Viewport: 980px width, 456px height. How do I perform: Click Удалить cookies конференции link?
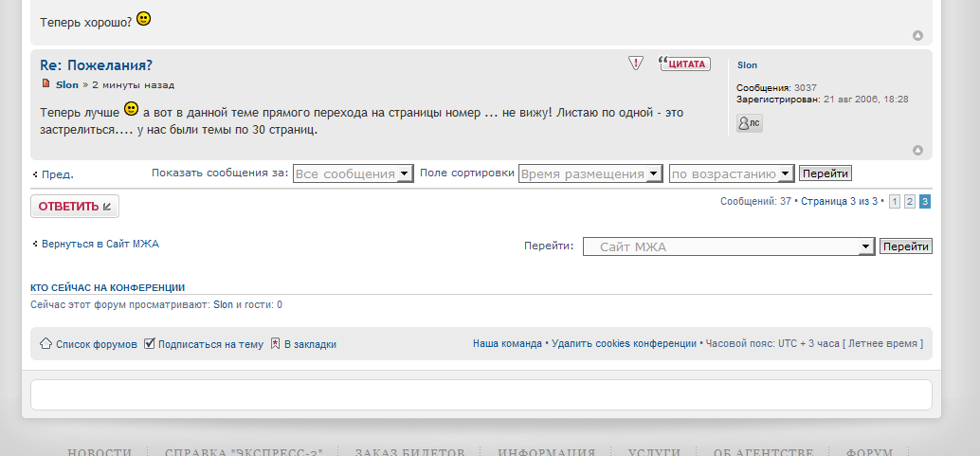624,343
